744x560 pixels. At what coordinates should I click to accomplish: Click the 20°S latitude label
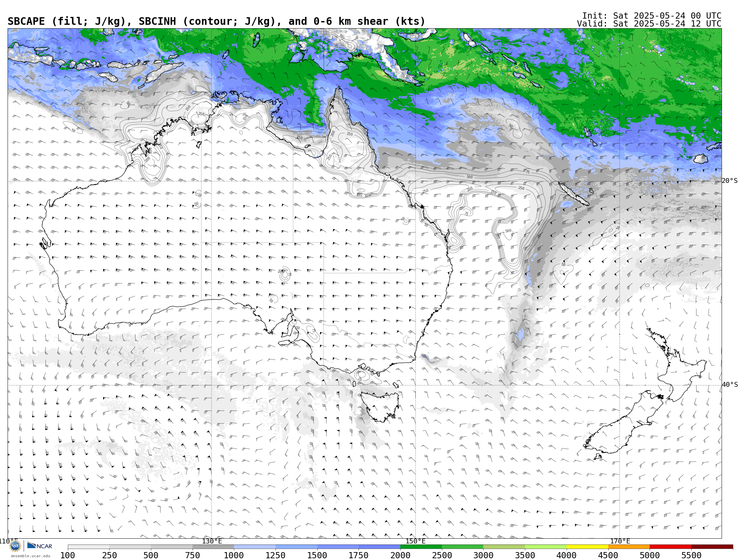point(730,181)
